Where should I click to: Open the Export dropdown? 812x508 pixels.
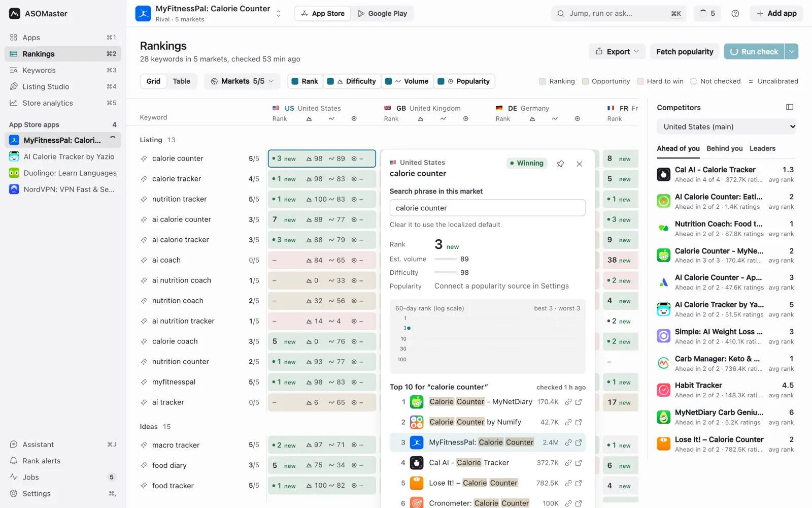[617, 51]
